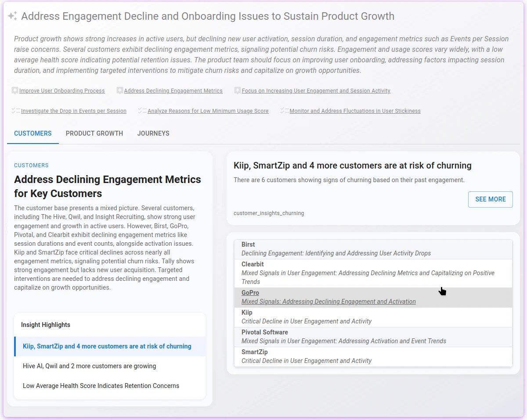Click the customer_insights_churning label
The height and width of the screenshot is (420, 527).
[269, 213]
